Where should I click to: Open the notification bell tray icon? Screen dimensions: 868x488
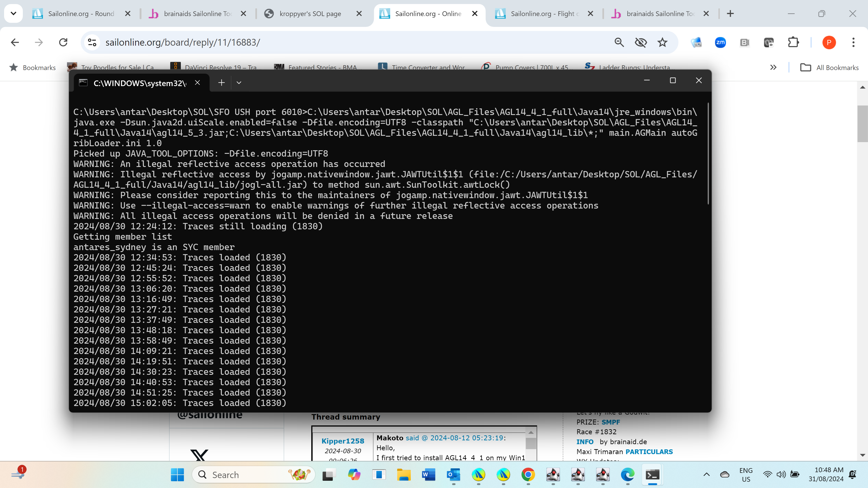tap(853, 474)
